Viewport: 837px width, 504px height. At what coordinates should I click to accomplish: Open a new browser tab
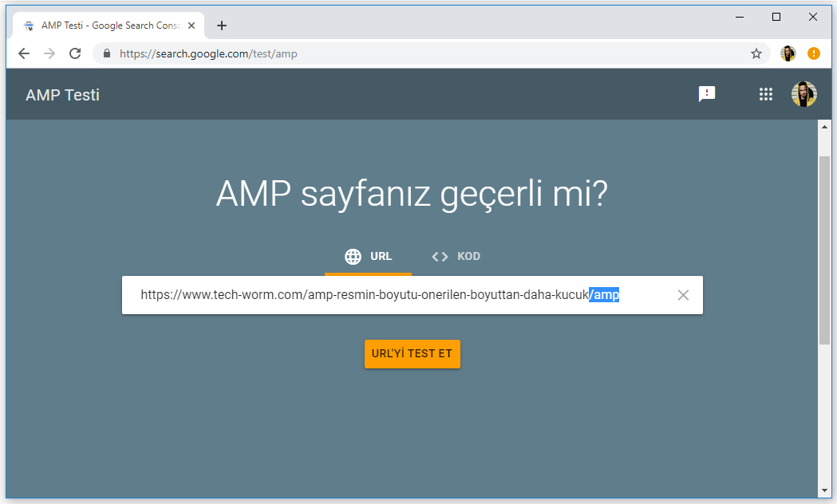[x=222, y=26]
